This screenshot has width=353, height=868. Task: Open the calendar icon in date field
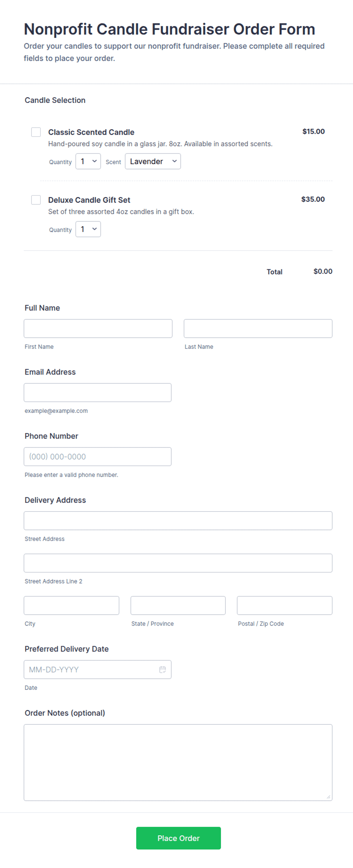click(x=162, y=669)
